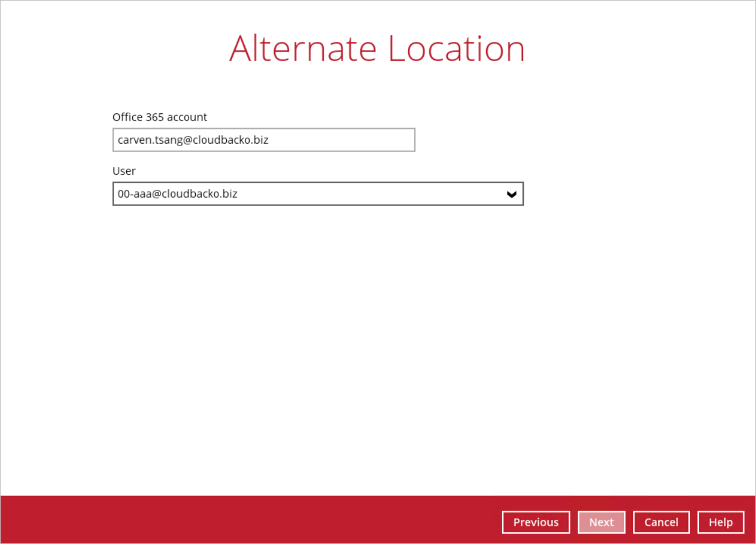
Task: Click the word "Location" in the title
Action: (x=456, y=49)
